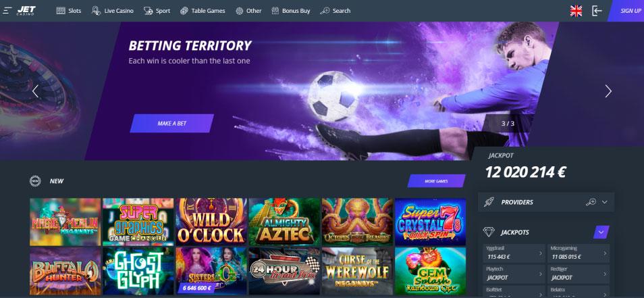Viewport: 644px width, 298px height.
Task: Open the hamburger menu beside Jet logo
Action: point(7,11)
